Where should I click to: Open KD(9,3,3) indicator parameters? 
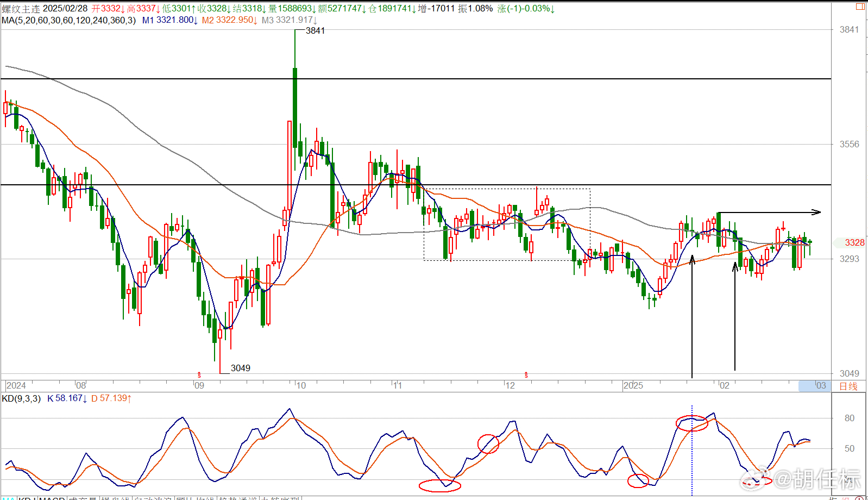coord(21,398)
